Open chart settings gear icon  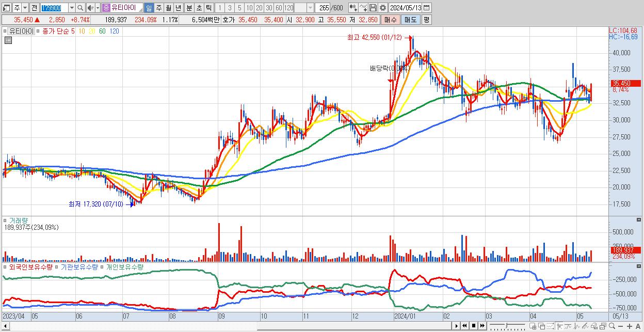382,8
